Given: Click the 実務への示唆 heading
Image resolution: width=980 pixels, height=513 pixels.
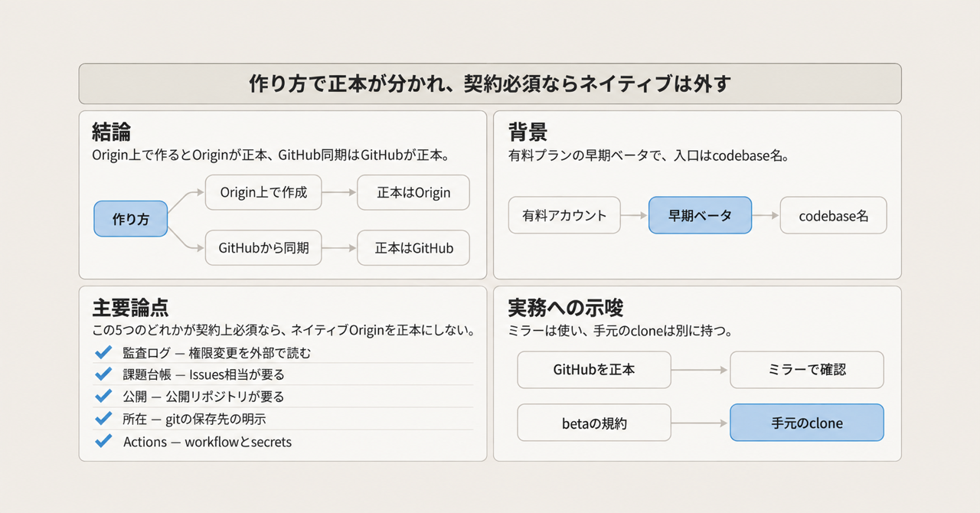Looking at the screenshot, I should click(x=566, y=308).
